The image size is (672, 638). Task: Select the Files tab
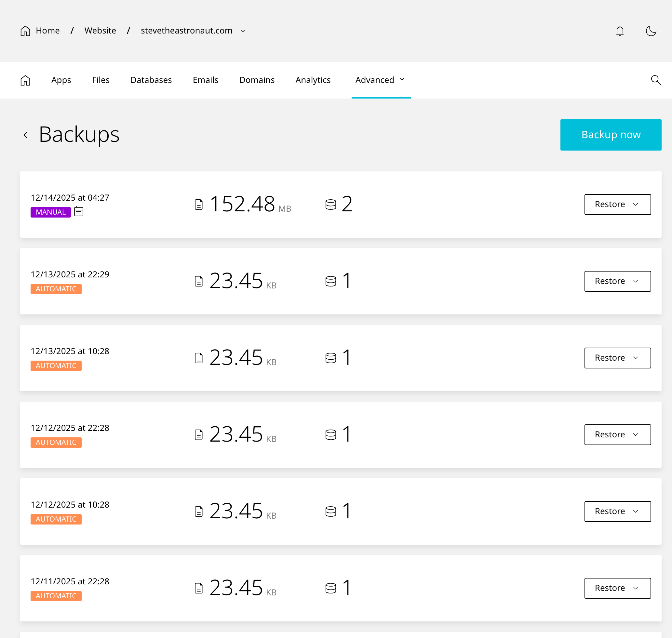click(x=101, y=80)
